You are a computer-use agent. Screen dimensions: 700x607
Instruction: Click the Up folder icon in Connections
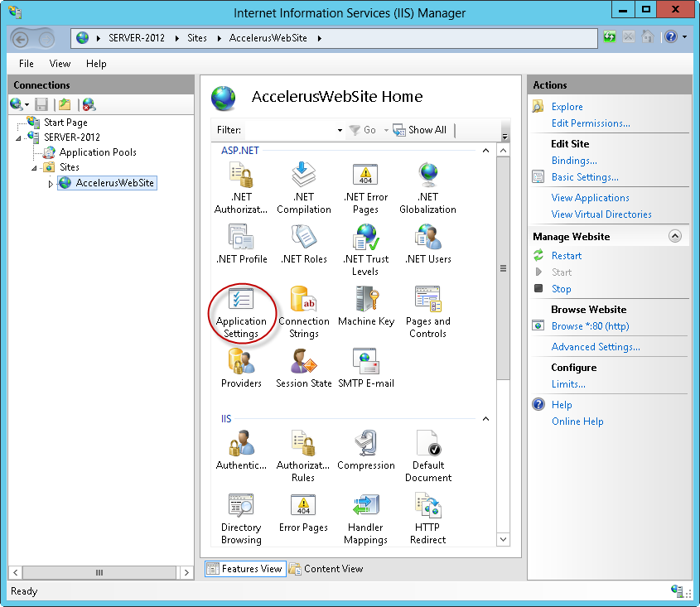click(65, 104)
